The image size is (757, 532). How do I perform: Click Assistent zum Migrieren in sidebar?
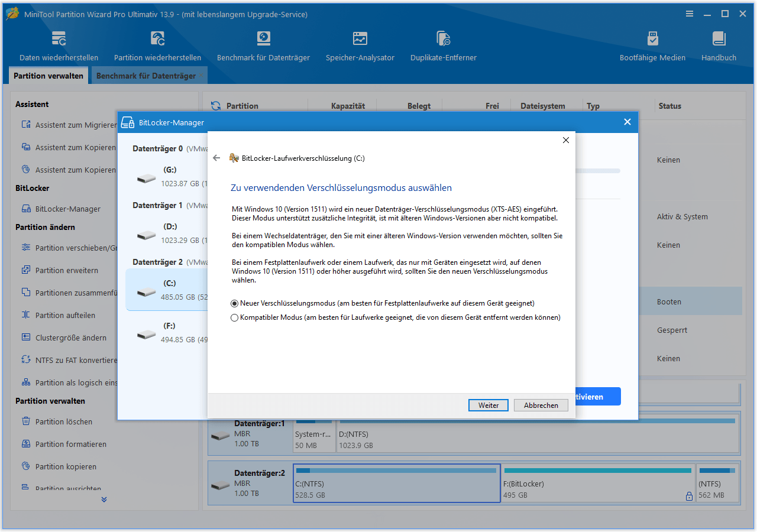click(69, 125)
